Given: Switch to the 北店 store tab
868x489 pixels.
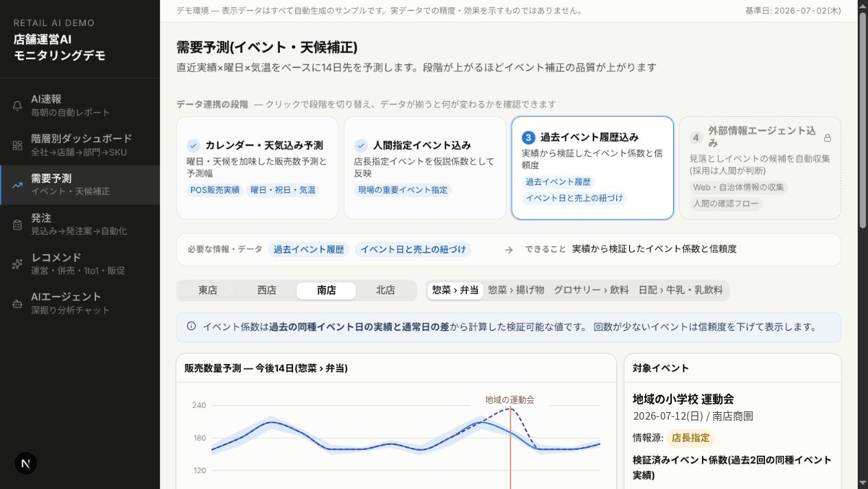Looking at the screenshot, I should click(x=386, y=291).
